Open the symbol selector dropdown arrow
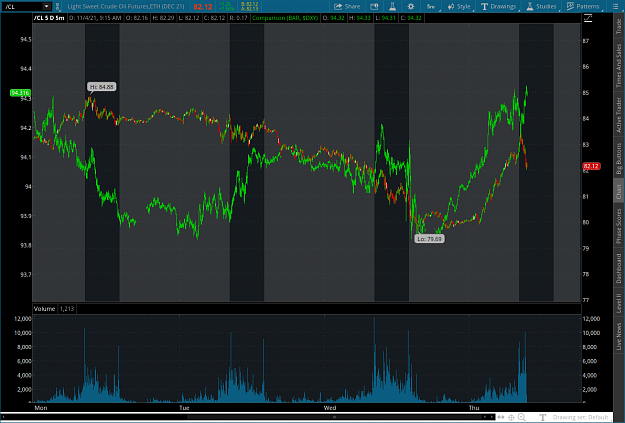This screenshot has height=423, width=625. [x=47, y=6]
